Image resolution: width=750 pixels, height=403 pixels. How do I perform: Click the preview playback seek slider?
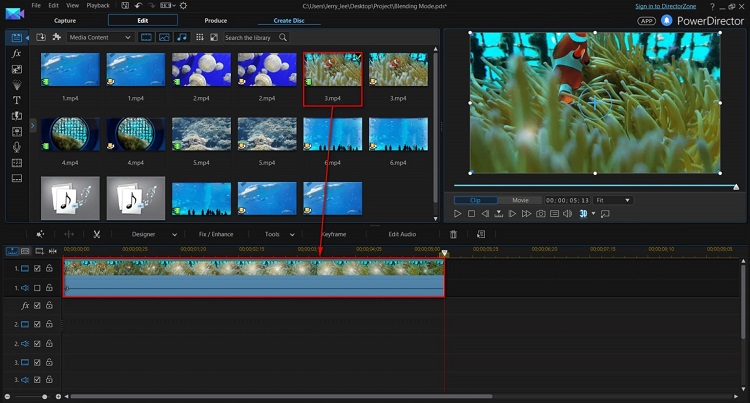(x=594, y=187)
